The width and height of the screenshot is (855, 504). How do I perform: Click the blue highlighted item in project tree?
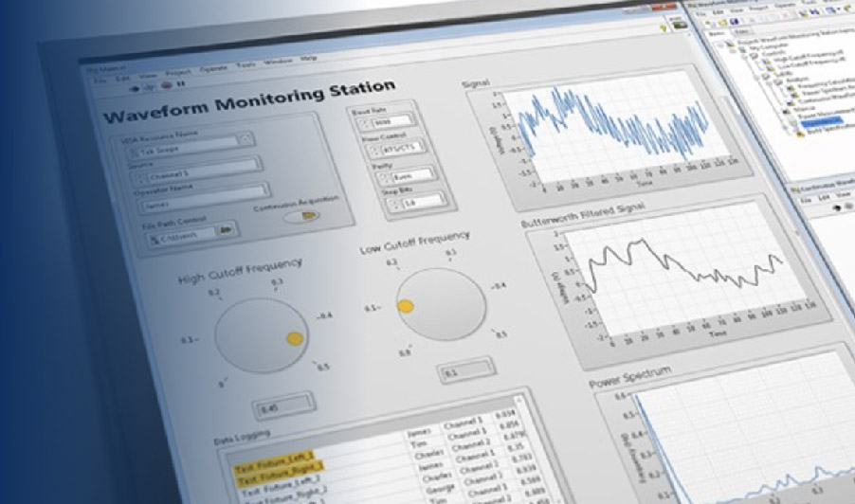[x=822, y=122]
